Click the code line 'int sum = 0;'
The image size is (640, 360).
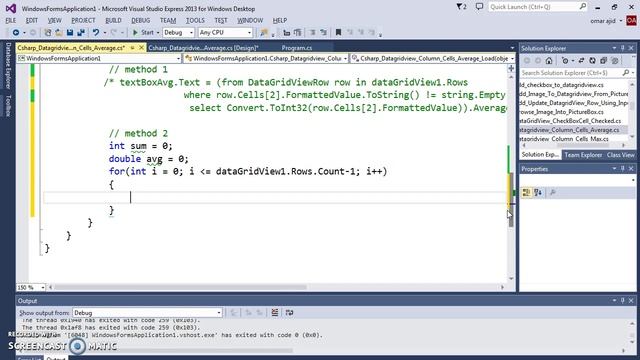[x=140, y=146]
